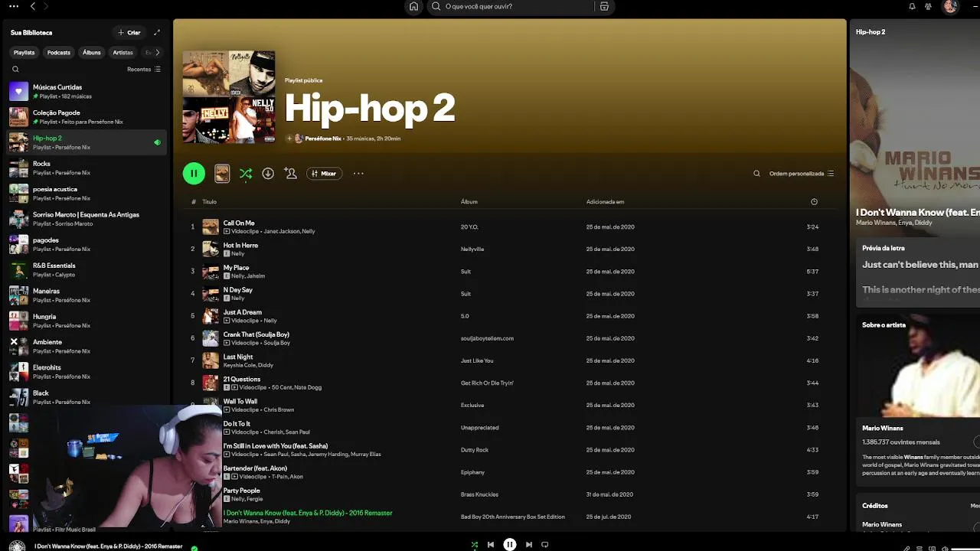Screen dimensions: 980x551
Task: Download the Hip-hop 2 playlist
Action: (268, 174)
